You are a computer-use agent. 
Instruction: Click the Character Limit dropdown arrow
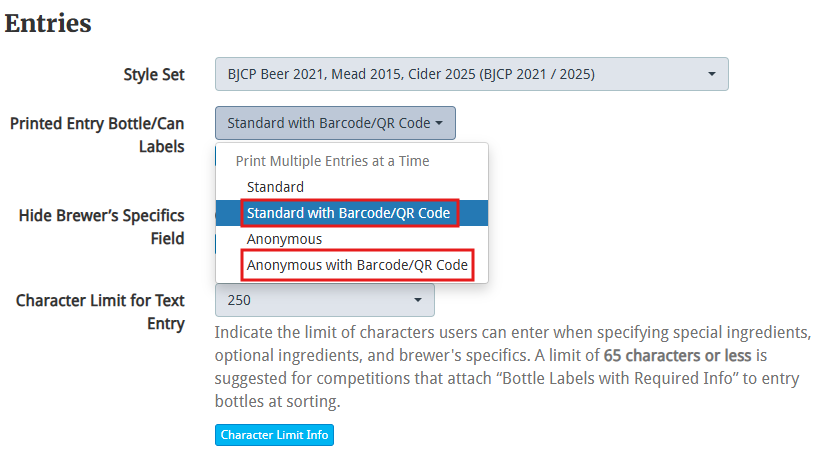pyautogui.click(x=417, y=300)
